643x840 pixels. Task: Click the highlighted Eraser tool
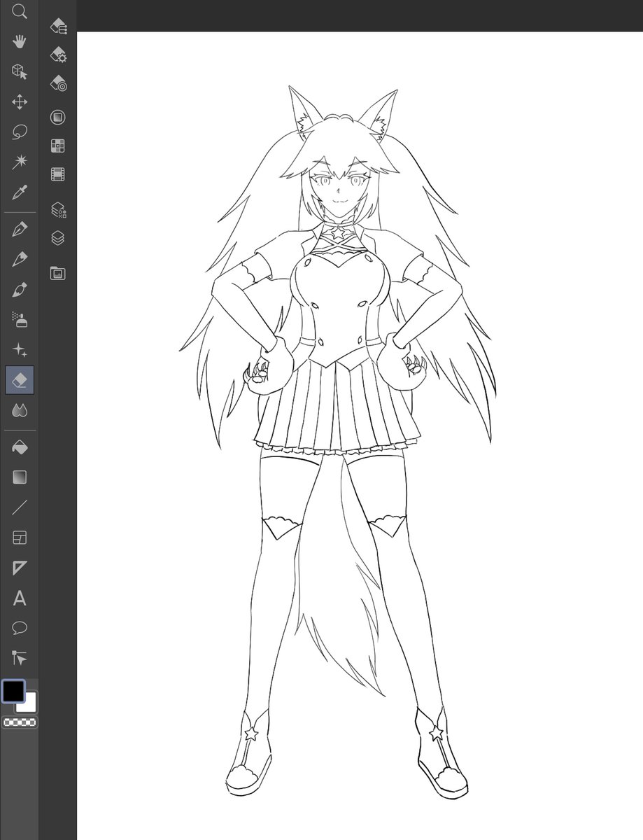(x=20, y=380)
